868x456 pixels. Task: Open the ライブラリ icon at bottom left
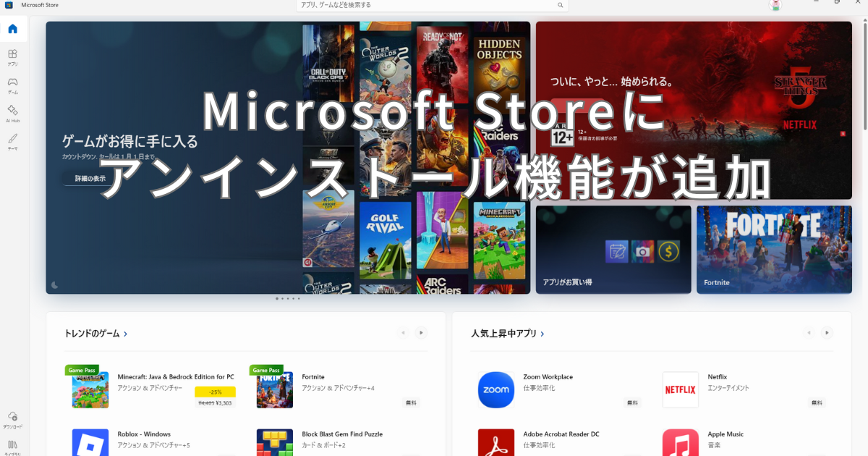click(13, 444)
